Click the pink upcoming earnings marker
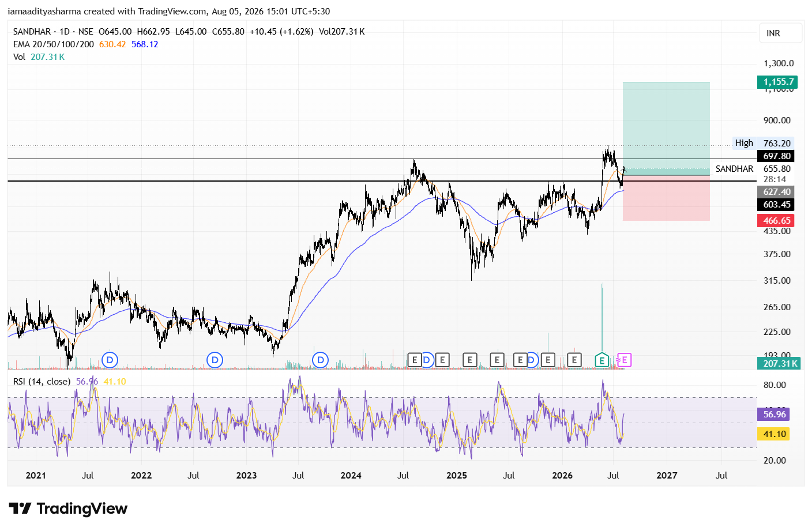Image resolution: width=812 pixels, height=531 pixels. click(x=624, y=360)
